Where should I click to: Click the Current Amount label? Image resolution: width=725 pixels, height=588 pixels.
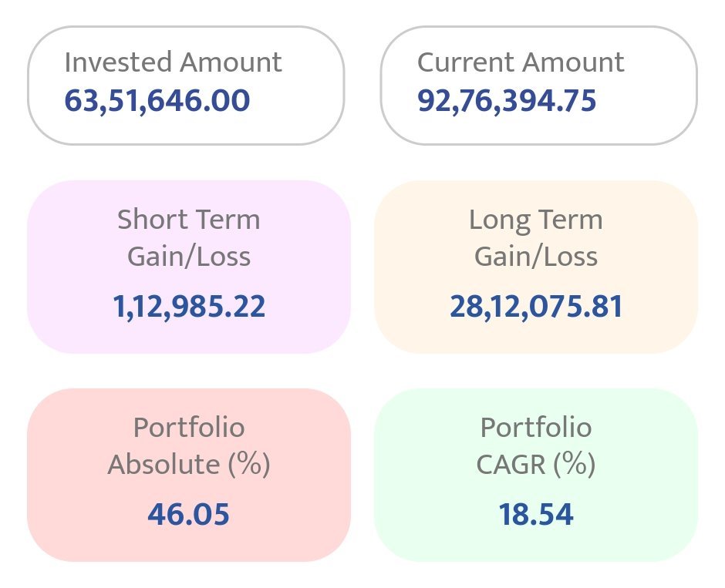(x=521, y=62)
